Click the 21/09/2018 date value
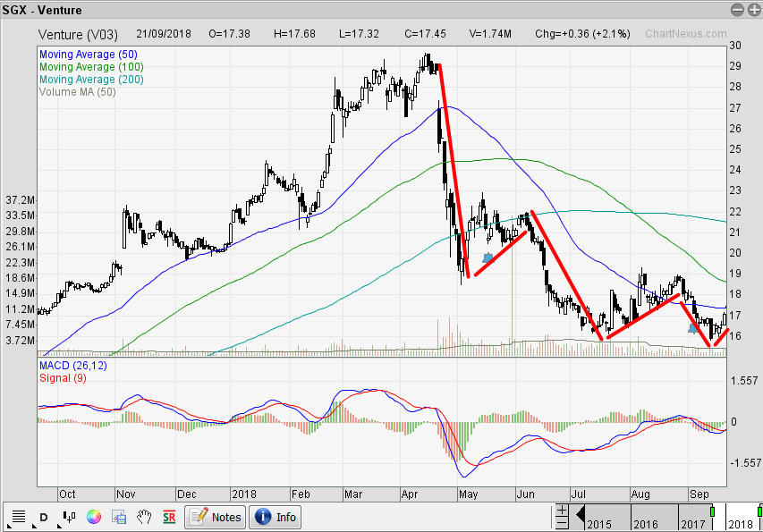The image size is (763, 532). [x=164, y=34]
